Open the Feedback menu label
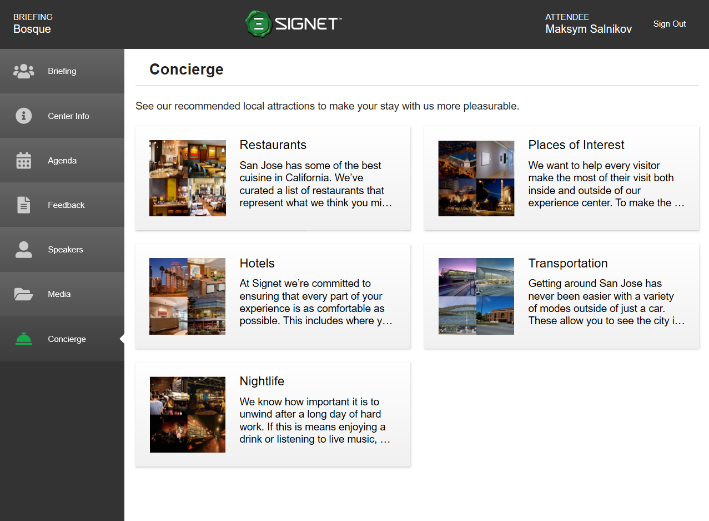709x521 pixels. (x=66, y=205)
